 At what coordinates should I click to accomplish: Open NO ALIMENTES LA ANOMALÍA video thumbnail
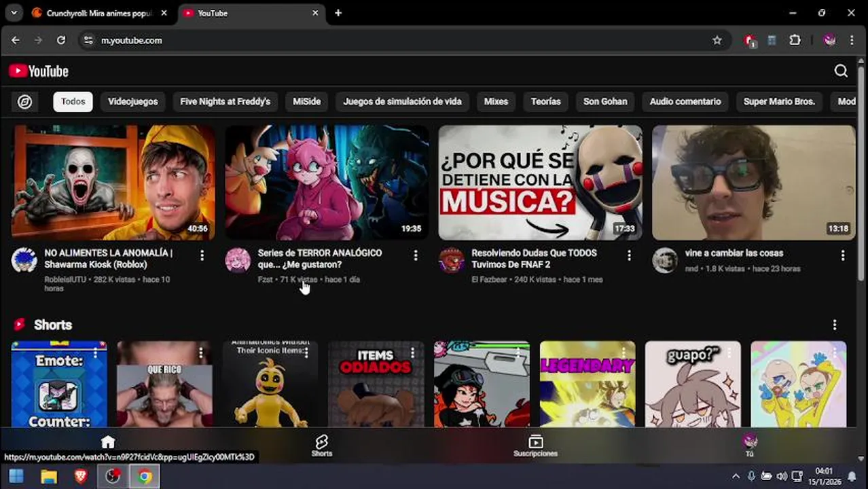click(x=113, y=182)
